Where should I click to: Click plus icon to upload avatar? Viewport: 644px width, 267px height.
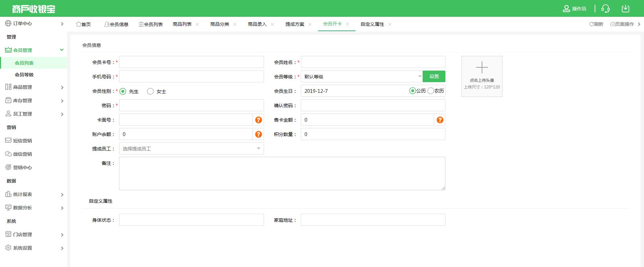482,68
